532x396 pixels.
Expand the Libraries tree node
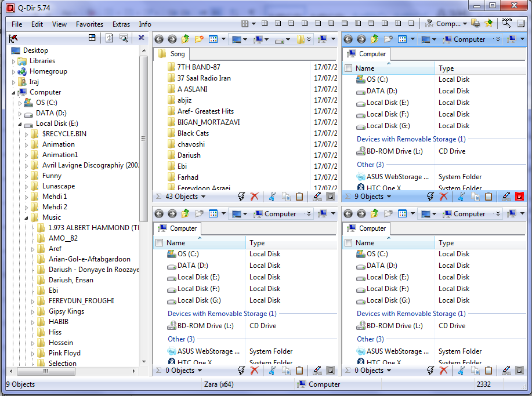[13, 61]
